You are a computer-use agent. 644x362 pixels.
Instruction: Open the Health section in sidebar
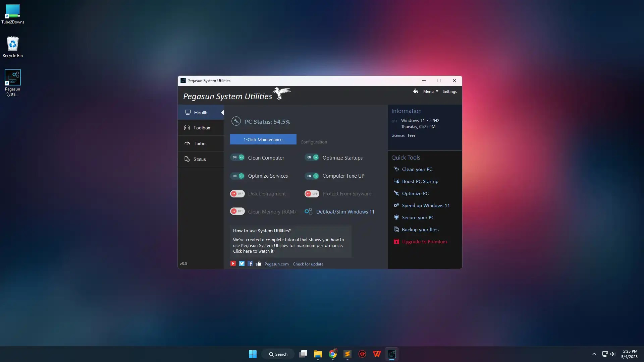201,113
